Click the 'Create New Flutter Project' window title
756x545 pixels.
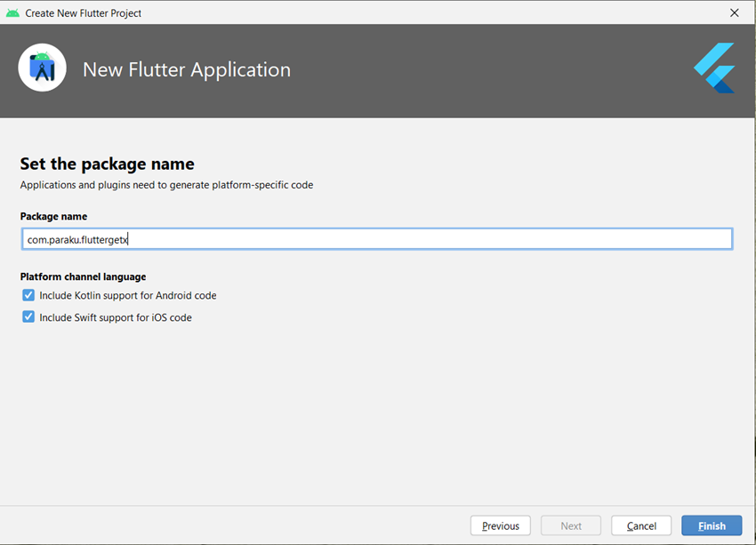pyautogui.click(x=84, y=12)
